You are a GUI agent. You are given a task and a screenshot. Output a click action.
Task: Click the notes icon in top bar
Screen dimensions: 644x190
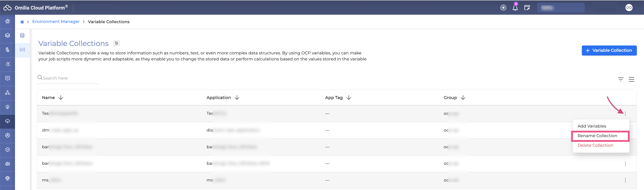[527, 8]
